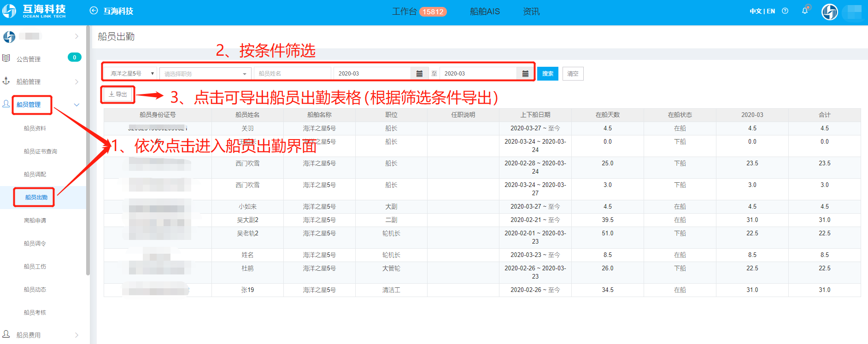Viewport: 868px width, 344px height.
Task: Click the 船员姓名 input field
Action: (x=293, y=74)
